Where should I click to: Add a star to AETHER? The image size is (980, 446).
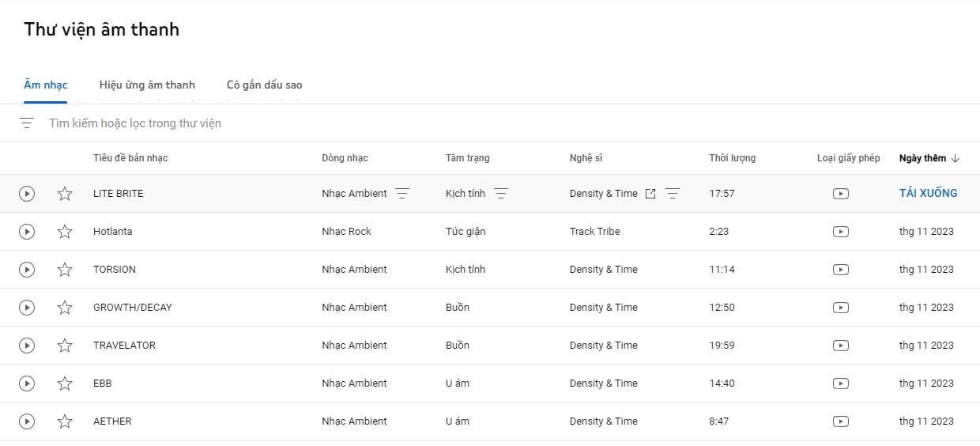(x=65, y=421)
